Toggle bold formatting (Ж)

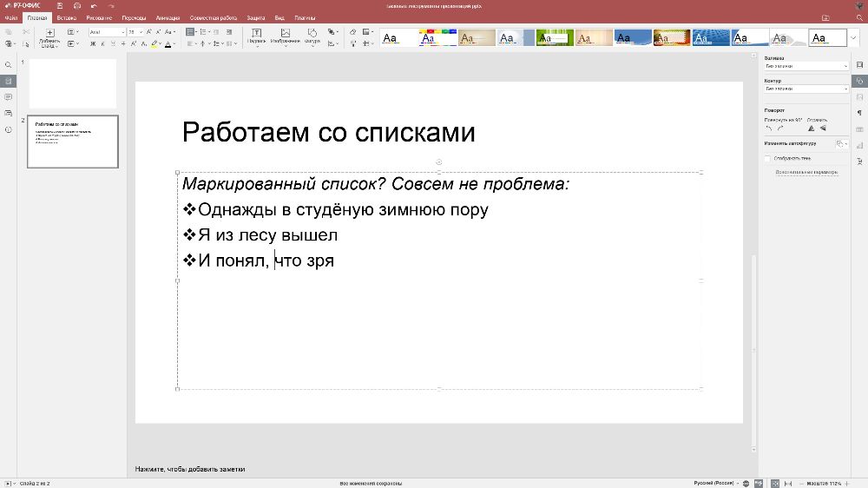93,43
